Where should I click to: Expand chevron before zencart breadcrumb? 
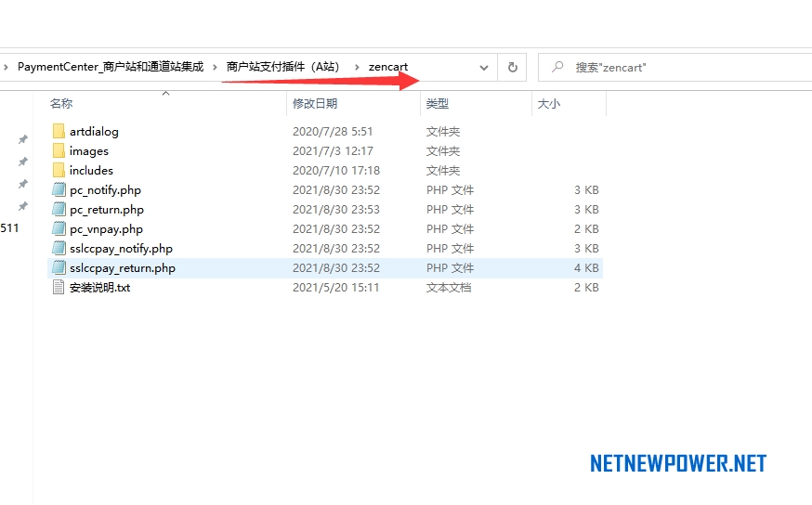357,67
